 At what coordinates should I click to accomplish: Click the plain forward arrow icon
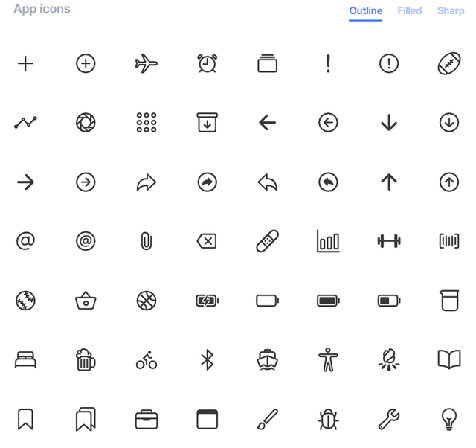[25, 182]
